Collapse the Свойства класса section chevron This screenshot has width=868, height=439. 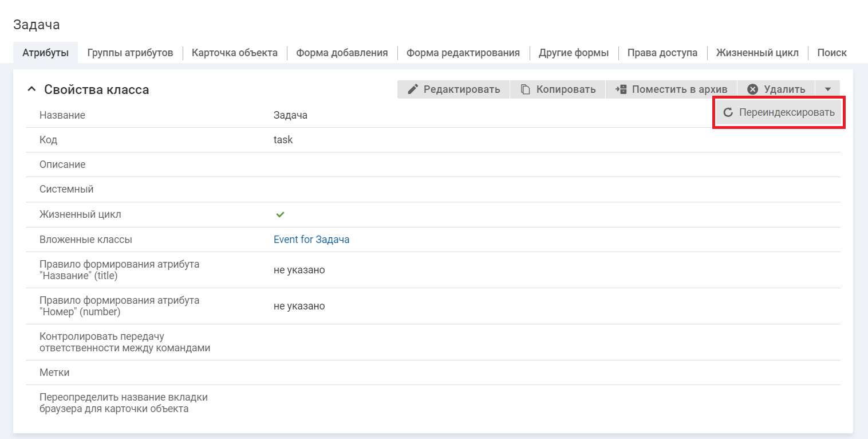[31, 89]
